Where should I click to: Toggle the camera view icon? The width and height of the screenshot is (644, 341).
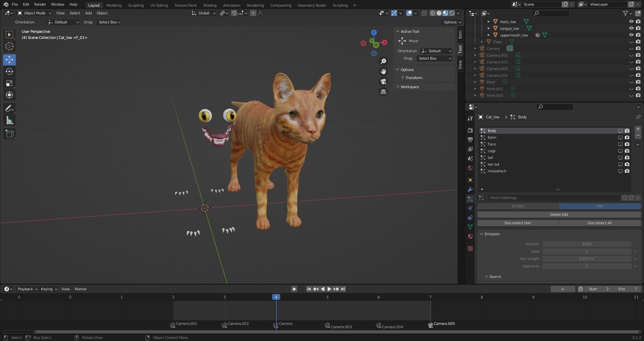pyautogui.click(x=383, y=81)
